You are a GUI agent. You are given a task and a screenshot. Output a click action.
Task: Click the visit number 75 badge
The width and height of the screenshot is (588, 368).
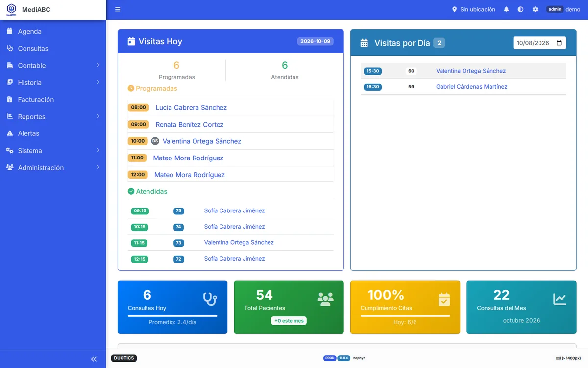coord(178,211)
